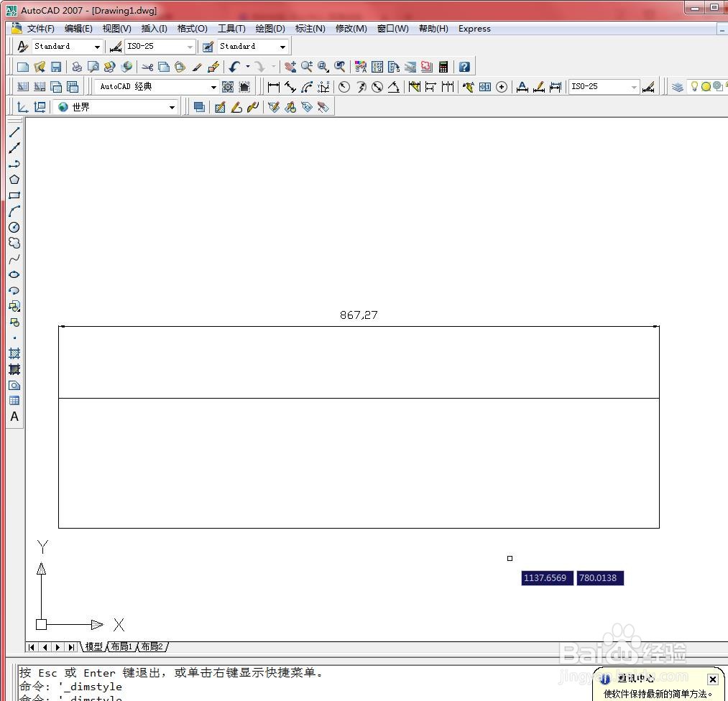Click the Save icon in standard toolbar
Screen dimensions: 728x701
click(56, 67)
